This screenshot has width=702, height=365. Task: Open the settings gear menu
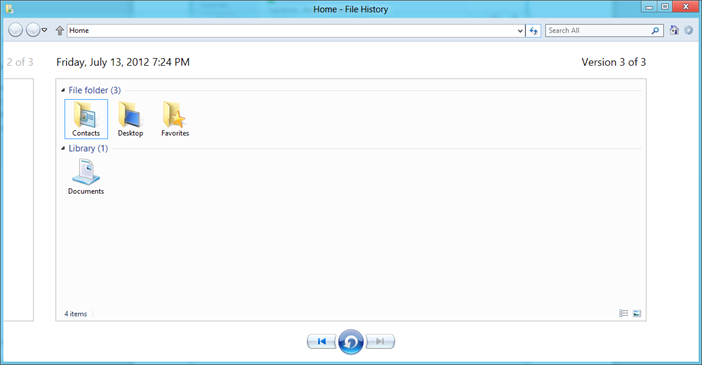[689, 30]
